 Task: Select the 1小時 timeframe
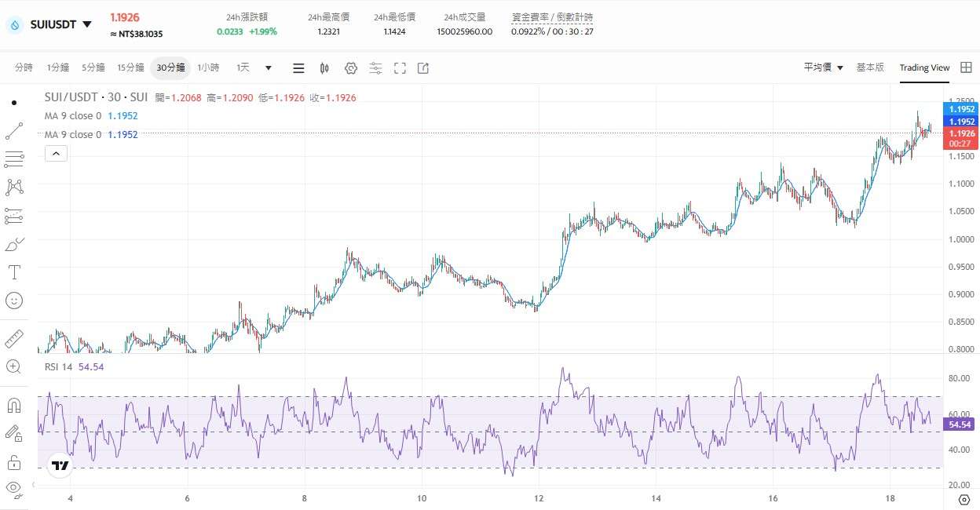coord(208,67)
